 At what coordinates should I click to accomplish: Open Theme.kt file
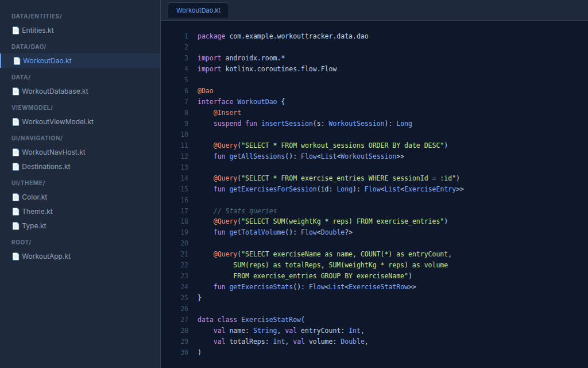pos(80,212)
